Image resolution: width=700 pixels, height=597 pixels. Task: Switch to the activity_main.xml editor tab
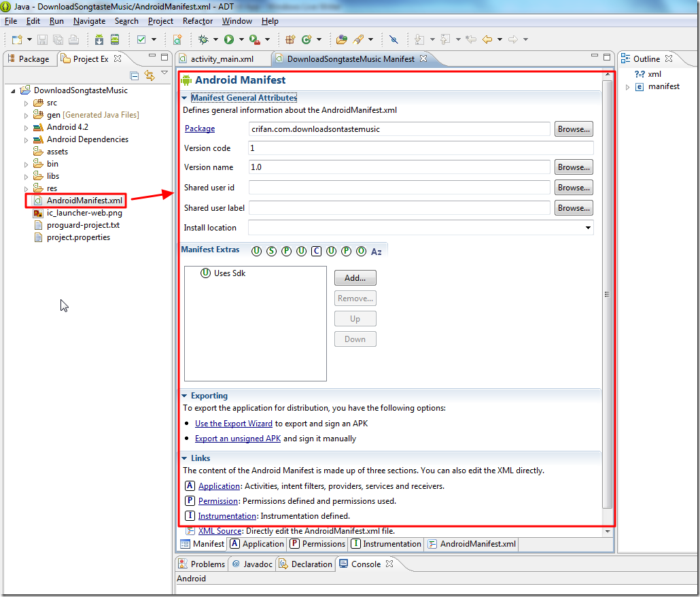point(222,59)
